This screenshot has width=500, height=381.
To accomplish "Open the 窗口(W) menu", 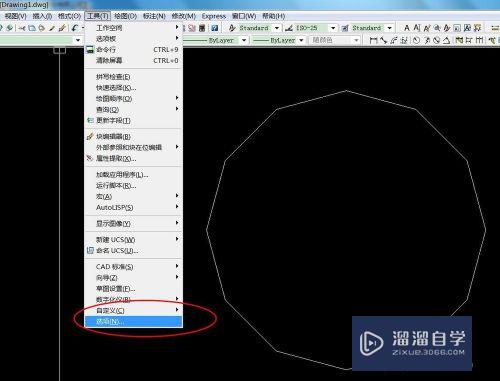I will click(244, 16).
